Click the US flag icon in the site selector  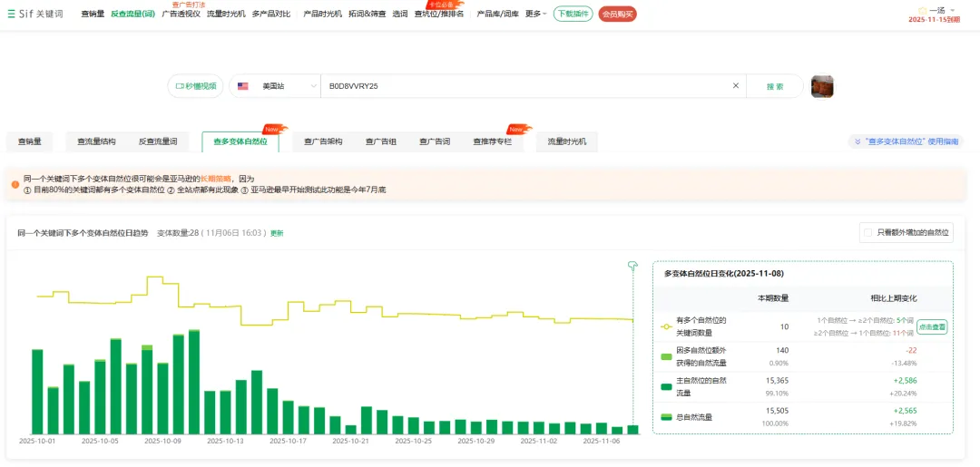coord(243,86)
